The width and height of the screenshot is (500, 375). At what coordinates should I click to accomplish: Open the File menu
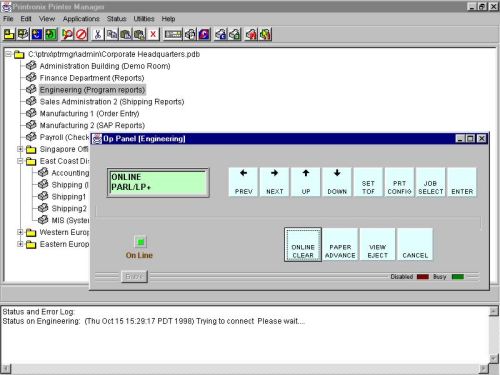[8, 19]
